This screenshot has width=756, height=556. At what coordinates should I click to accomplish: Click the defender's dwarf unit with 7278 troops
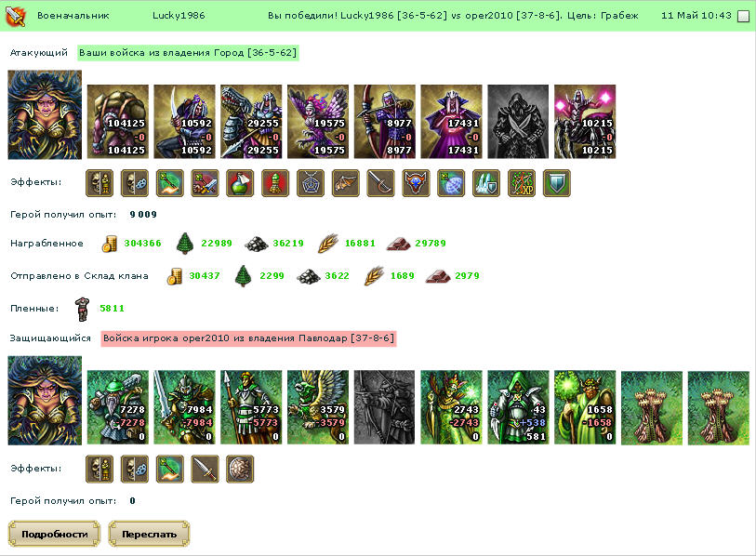coord(118,407)
